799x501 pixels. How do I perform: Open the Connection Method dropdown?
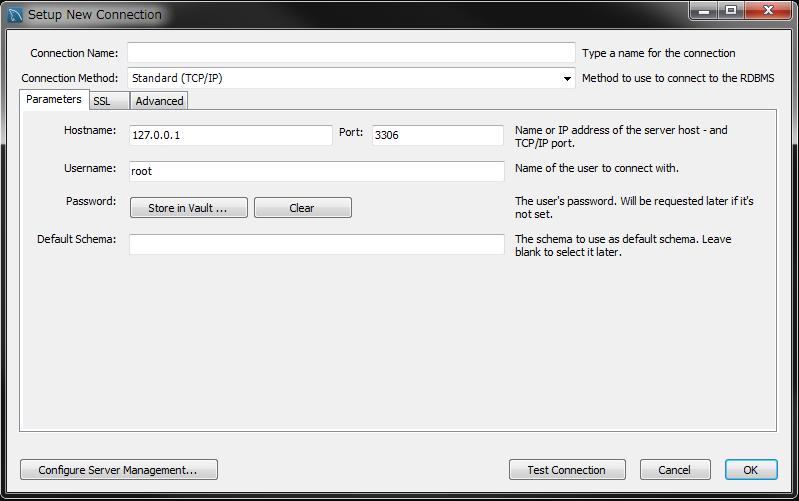coord(351,78)
